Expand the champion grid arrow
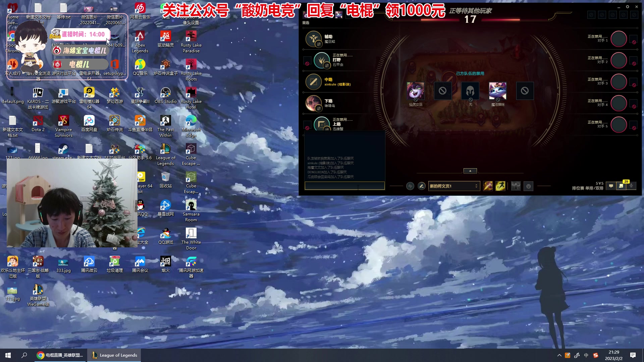Screen dimensions: 644x362 point(470,171)
